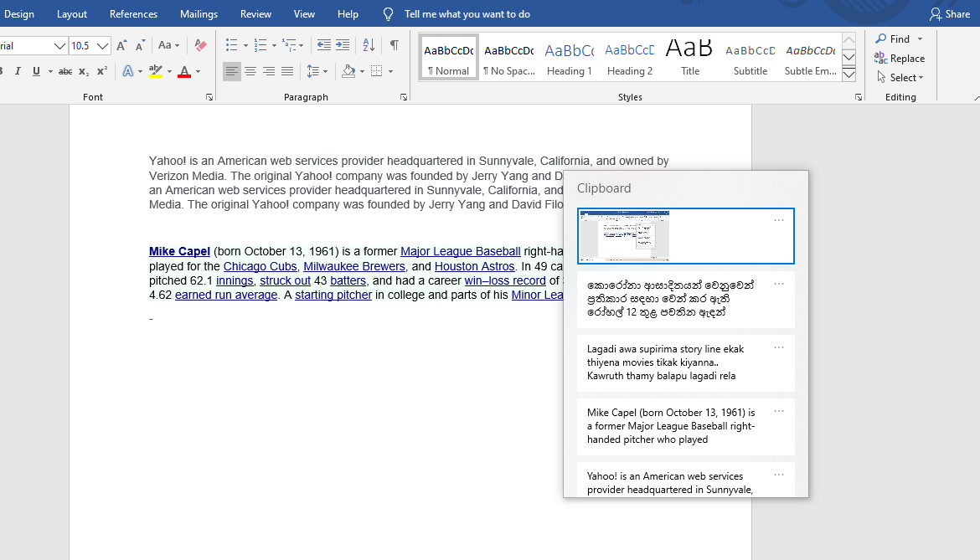Apply the No Spacing style
980x560 pixels.
[x=508, y=58]
